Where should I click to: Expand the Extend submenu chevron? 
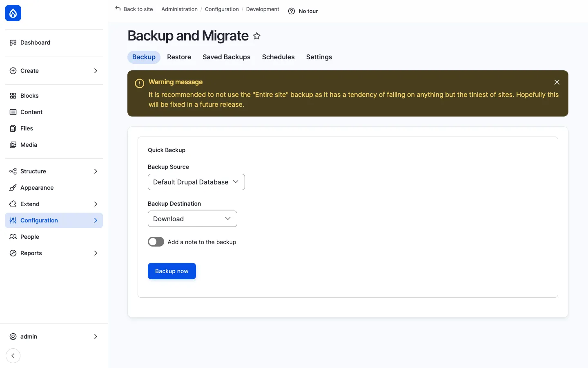[x=96, y=204]
